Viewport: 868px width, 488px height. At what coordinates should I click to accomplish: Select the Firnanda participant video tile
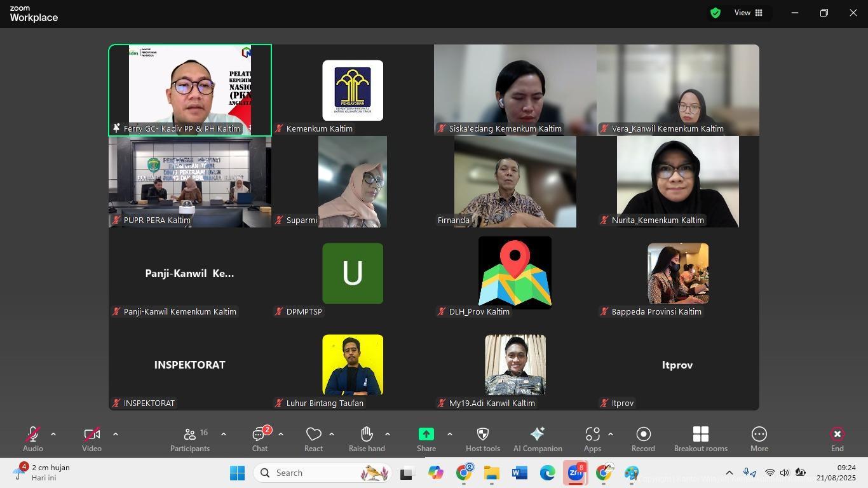click(515, 182)
